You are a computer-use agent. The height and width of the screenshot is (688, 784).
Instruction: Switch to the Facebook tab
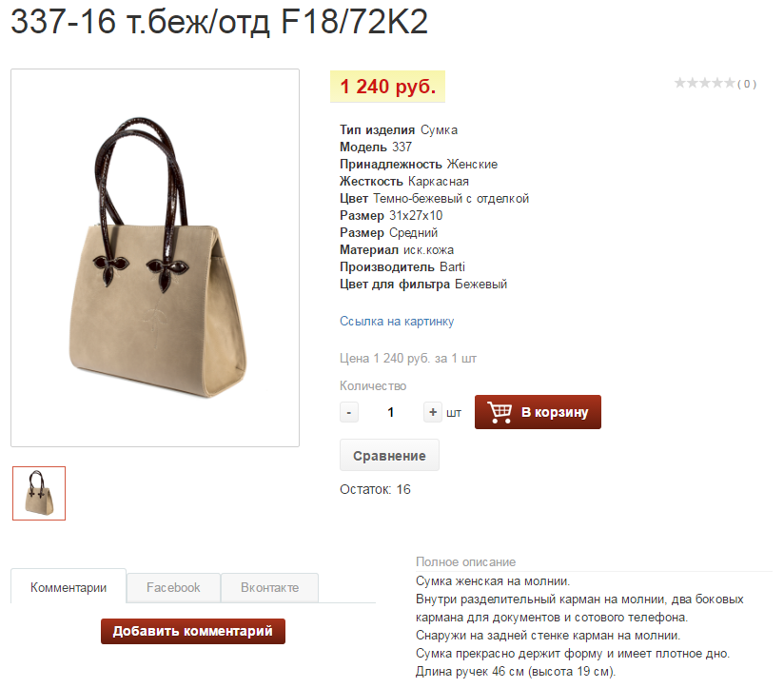tap(173, 587)
